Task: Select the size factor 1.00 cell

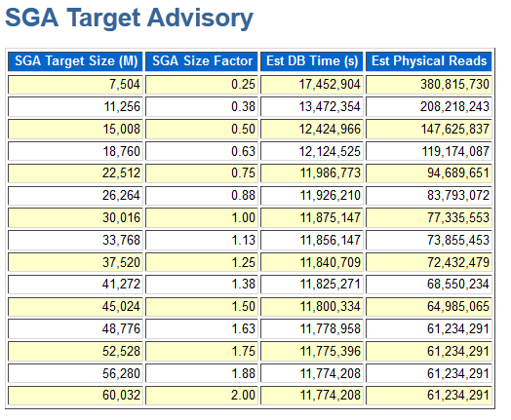Action: click(x=202, y=218)
